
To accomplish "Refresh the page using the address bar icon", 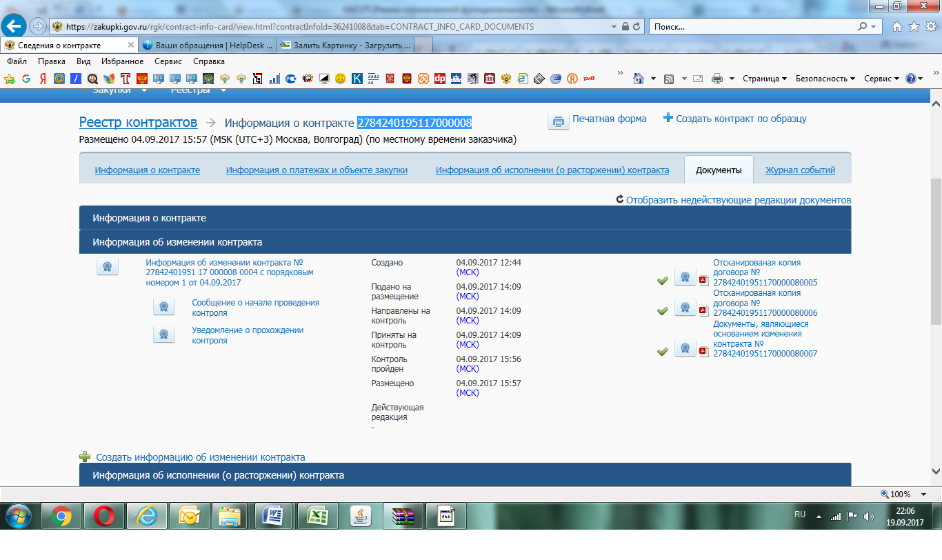I will [x=638, y=27].
